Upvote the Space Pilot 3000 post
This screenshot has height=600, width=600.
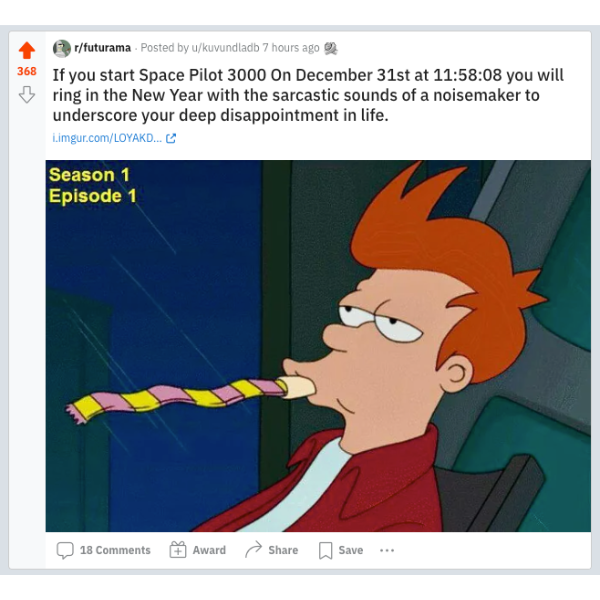(27, 50)
